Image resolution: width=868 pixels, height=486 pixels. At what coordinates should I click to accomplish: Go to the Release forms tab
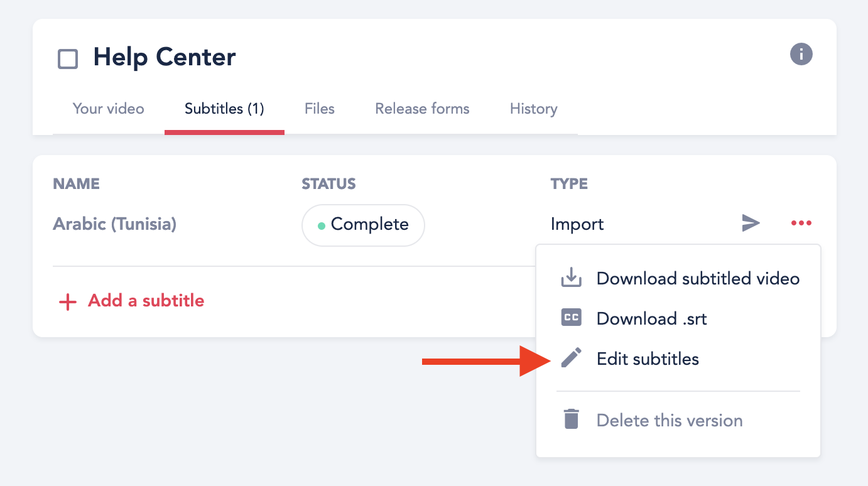pos(422,109)
